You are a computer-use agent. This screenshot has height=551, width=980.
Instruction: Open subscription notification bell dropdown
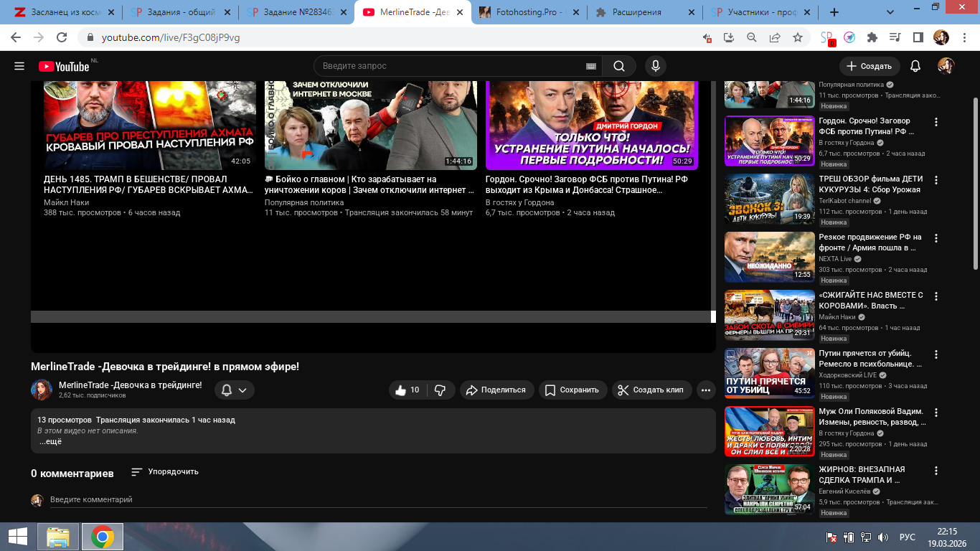click(235, 390)
